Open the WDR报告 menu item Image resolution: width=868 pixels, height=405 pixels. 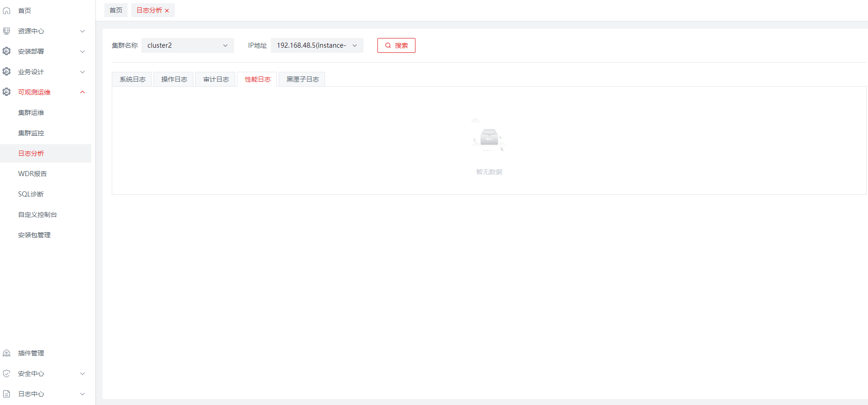32,174
